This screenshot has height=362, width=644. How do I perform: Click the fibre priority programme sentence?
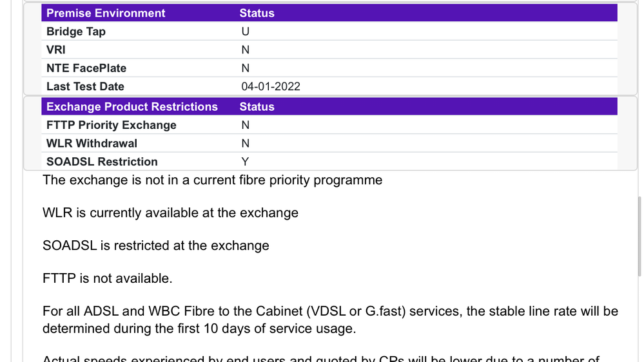[212, 180]
